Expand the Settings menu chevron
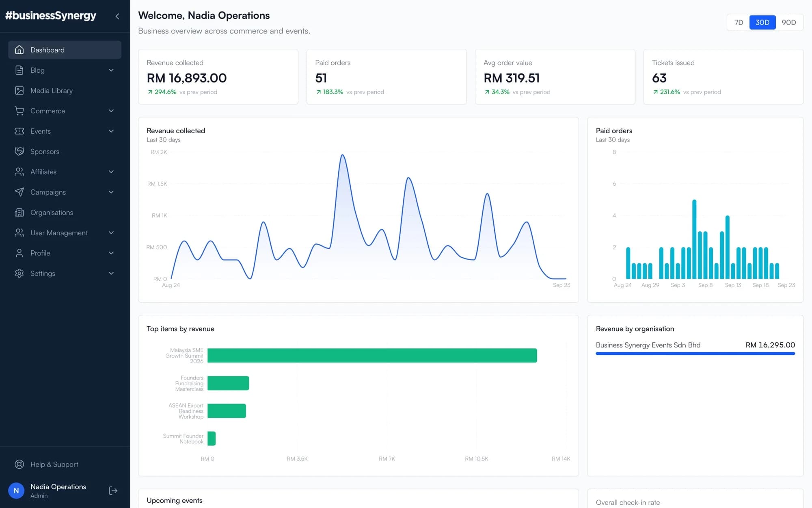Viewport: 812px width, 508px height. (x=111, y=273)
